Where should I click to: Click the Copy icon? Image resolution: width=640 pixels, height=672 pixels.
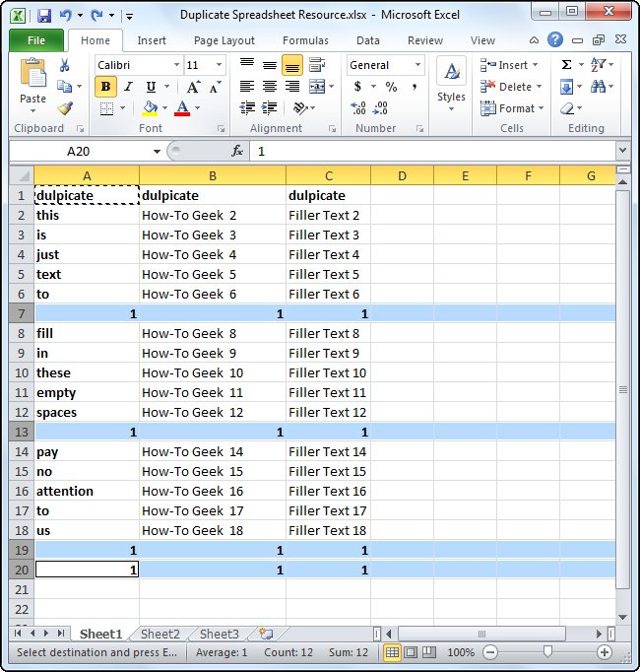coord(65,86)
